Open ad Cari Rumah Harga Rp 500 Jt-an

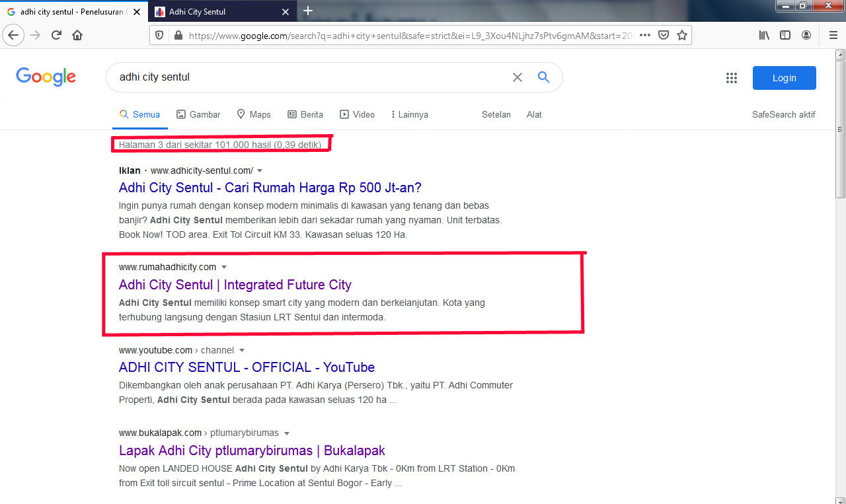click(270, 188)
